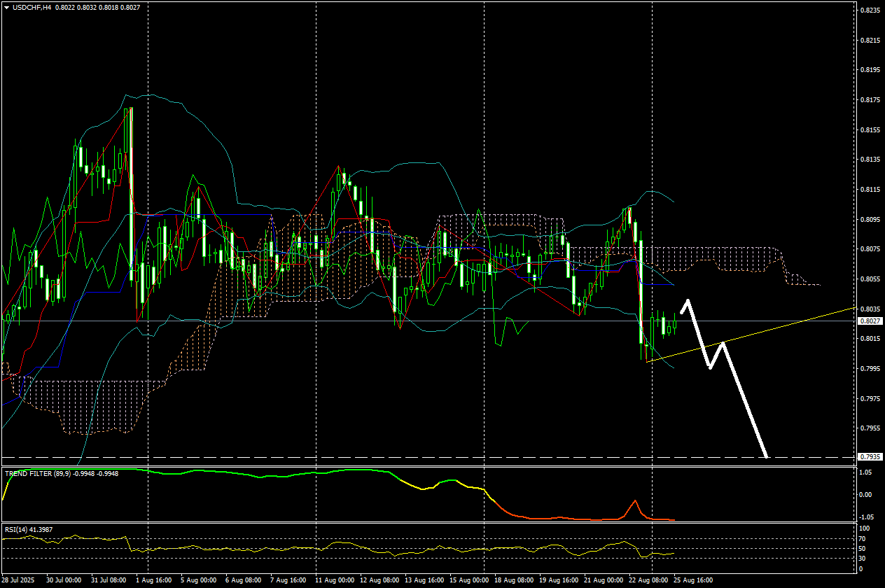Click the 0.8155 price axis label

pos(870,130)
